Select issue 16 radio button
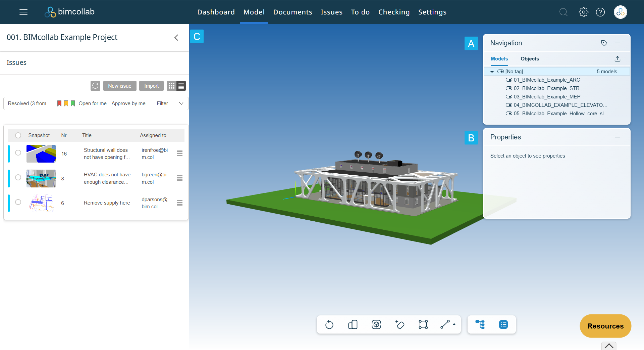Viewport: 644px width, 350px height. tap(18, 153)
